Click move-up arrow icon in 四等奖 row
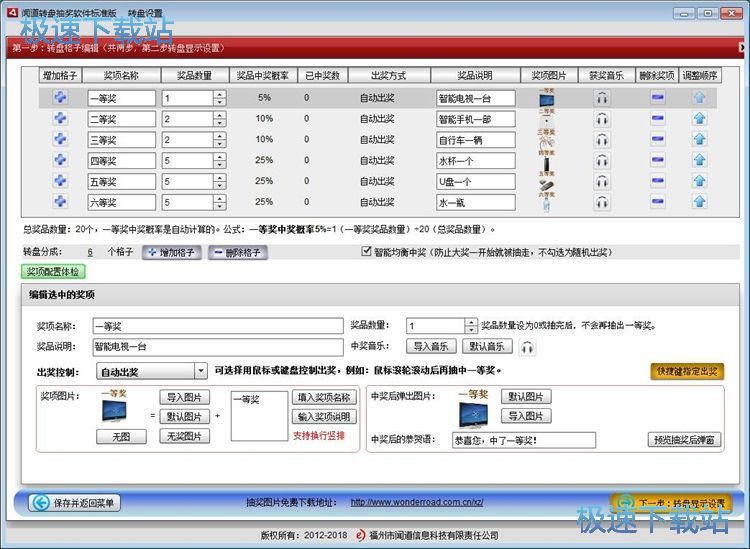This screenshot has width=750, height=549. 699,161
